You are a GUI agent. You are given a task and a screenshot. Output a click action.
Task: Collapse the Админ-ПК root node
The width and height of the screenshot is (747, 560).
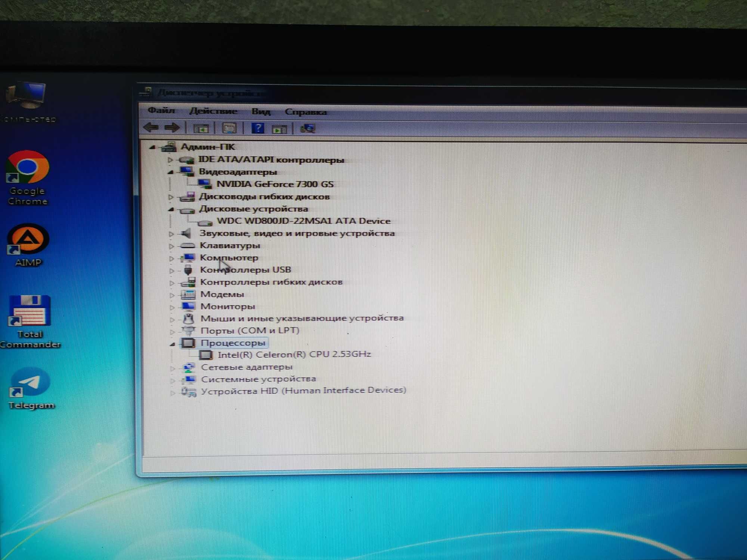152,147
